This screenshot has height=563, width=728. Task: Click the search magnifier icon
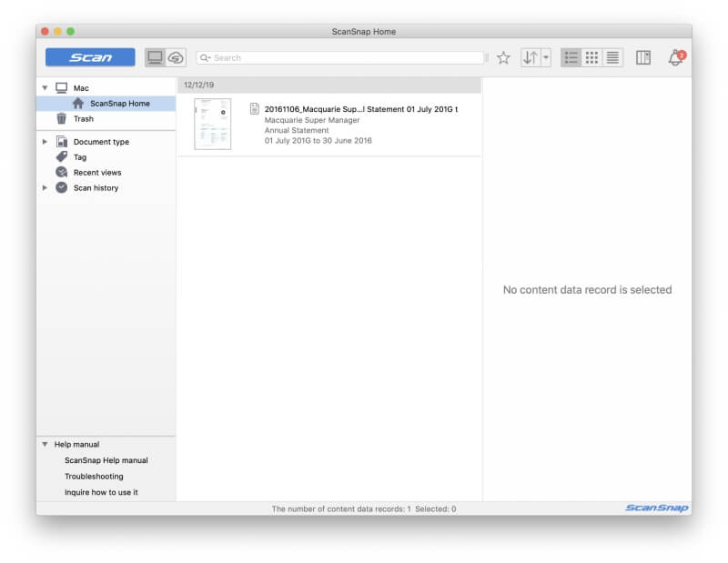pyautogui.click(x=205, y=57)
